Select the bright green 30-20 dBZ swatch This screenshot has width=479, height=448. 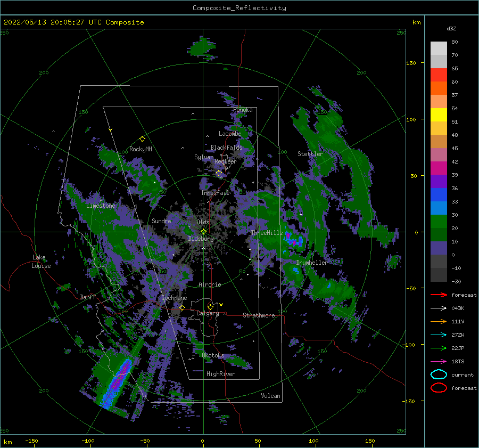pyautogui.click(x=439, y=222)
